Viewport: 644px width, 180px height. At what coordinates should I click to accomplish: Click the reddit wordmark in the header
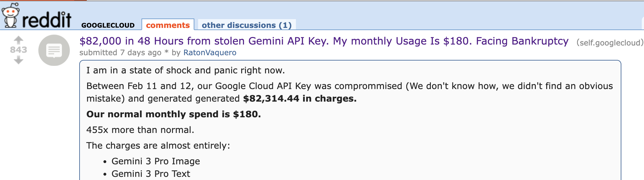pos(47,19)
